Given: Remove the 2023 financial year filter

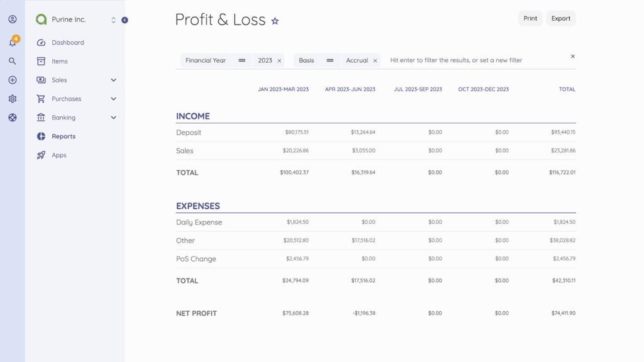Looking at the screenshot, I should click(279, 61).
